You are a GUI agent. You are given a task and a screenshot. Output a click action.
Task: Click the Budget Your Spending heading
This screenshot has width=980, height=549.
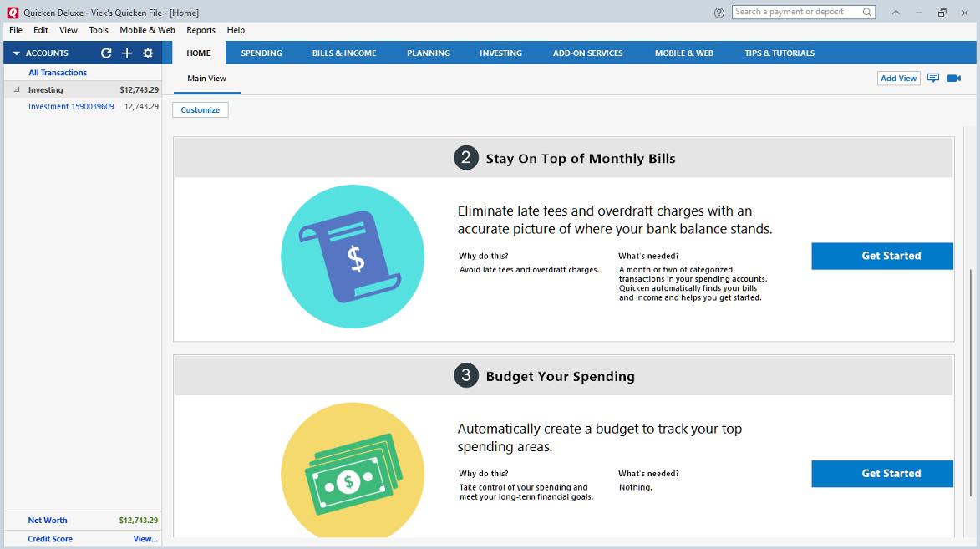[x=560, y=376]
